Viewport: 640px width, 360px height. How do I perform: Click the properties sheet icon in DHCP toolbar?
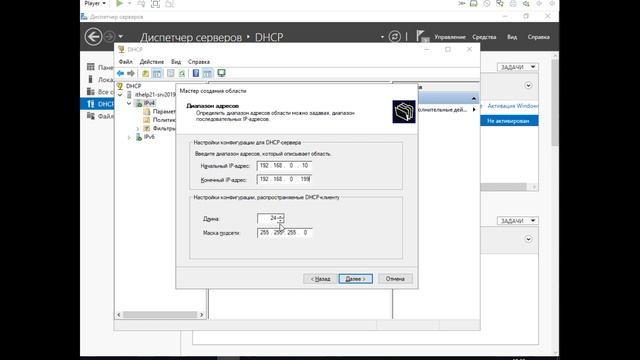pos(171,73)
